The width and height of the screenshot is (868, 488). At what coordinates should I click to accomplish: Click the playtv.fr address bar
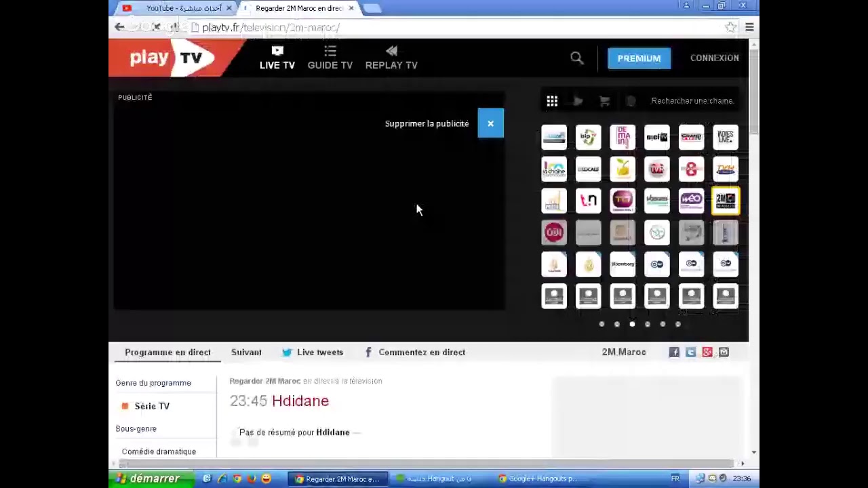[454, 28]
